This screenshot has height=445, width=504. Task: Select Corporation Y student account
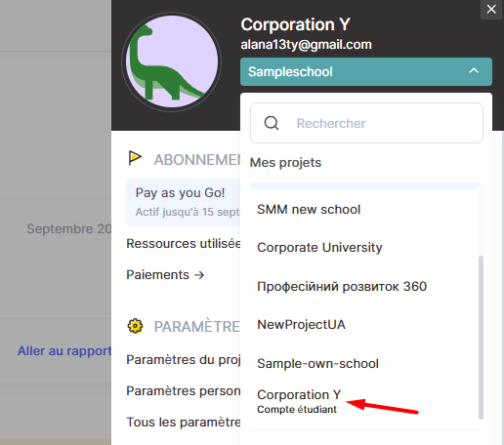coord(299,401)
